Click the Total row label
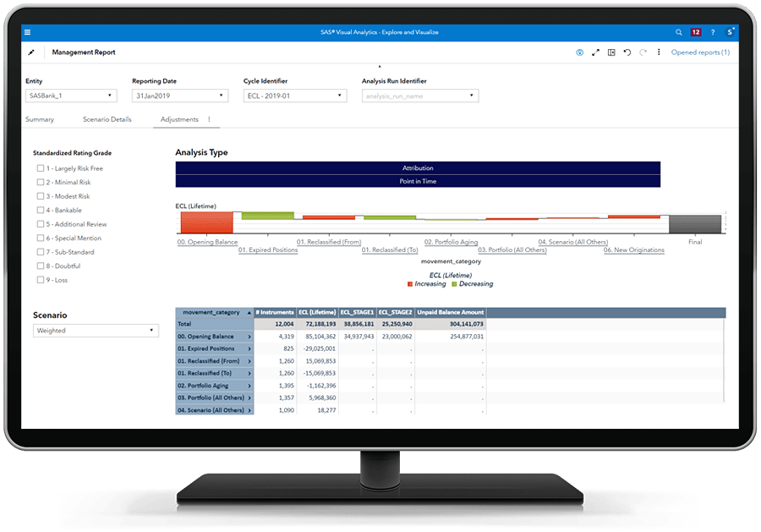This screenshot has width=761, height=532. (x=184, y=324)
